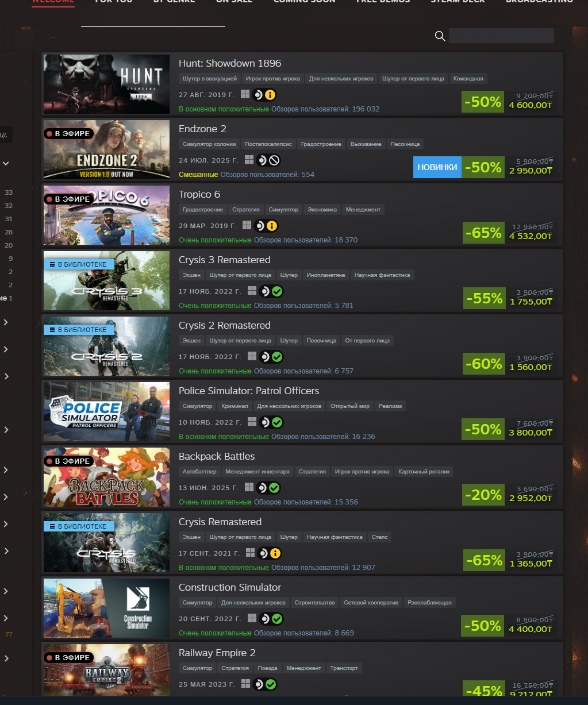
Task: Click Steam Deck verified checkmark for Crysis 3 Remastered
Action: point(277,291)
